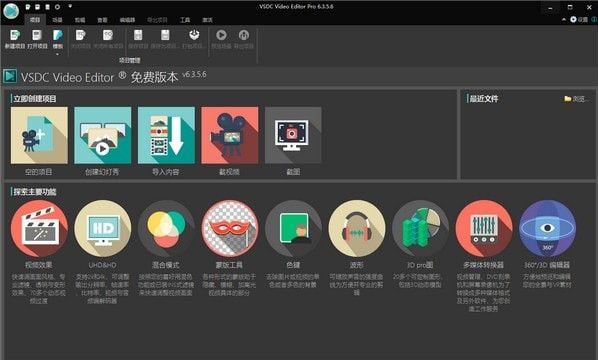598x360 pixels.
Task: Click the 保存项目 (Save project) ribbon icon
Action: coord(138,35)
